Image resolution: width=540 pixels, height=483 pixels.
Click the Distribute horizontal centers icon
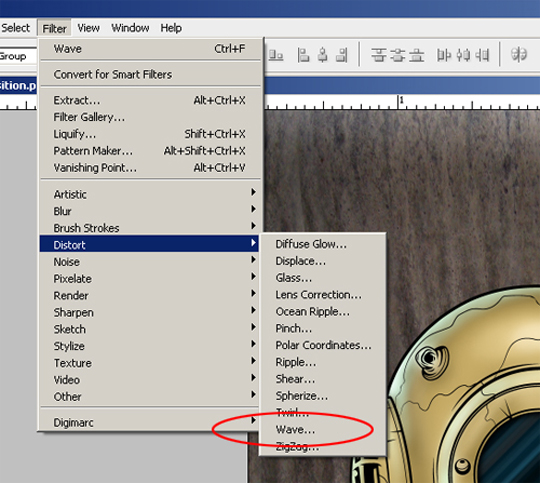coord(463,55)
